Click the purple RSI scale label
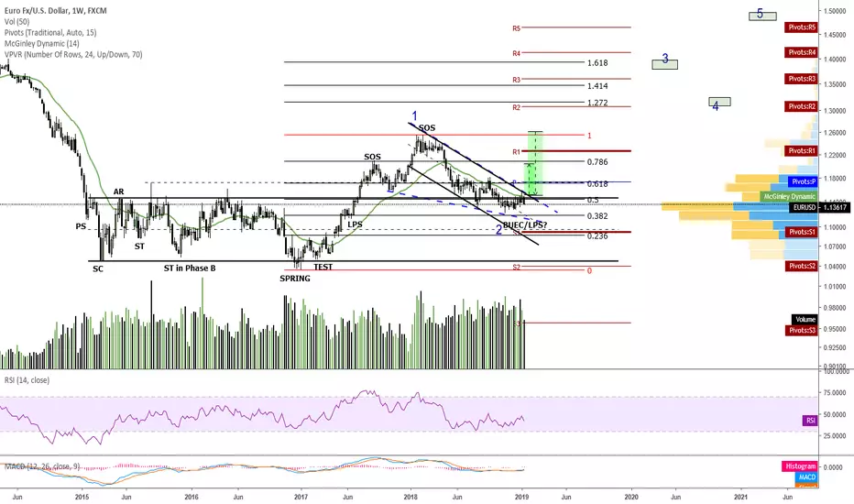854x504 pixels. 810,421
